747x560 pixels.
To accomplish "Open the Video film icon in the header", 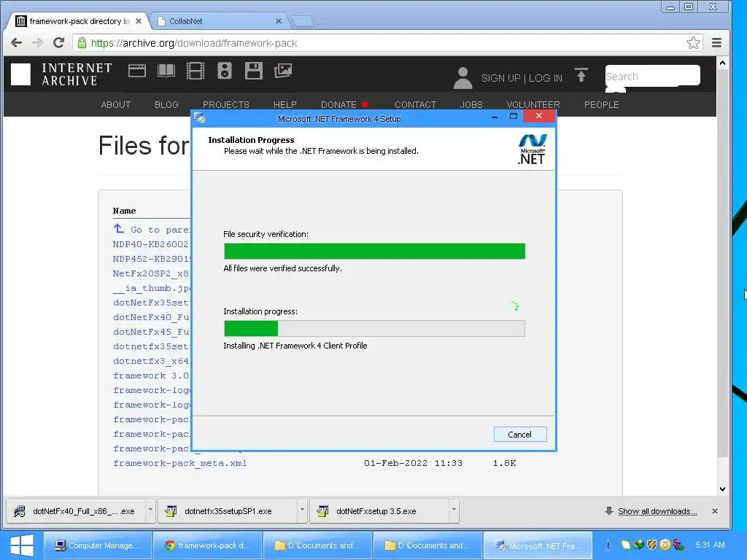I will point(196,71).
